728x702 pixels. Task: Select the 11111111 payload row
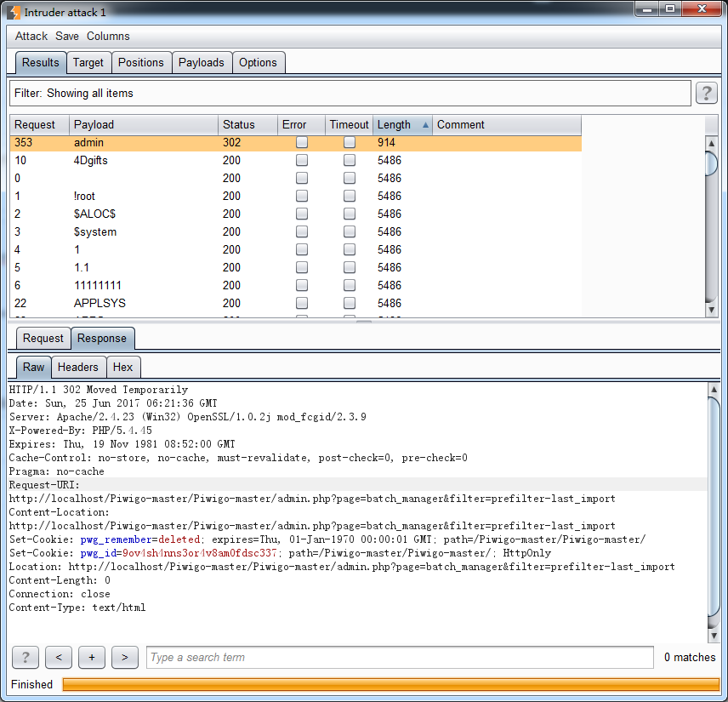295,285
